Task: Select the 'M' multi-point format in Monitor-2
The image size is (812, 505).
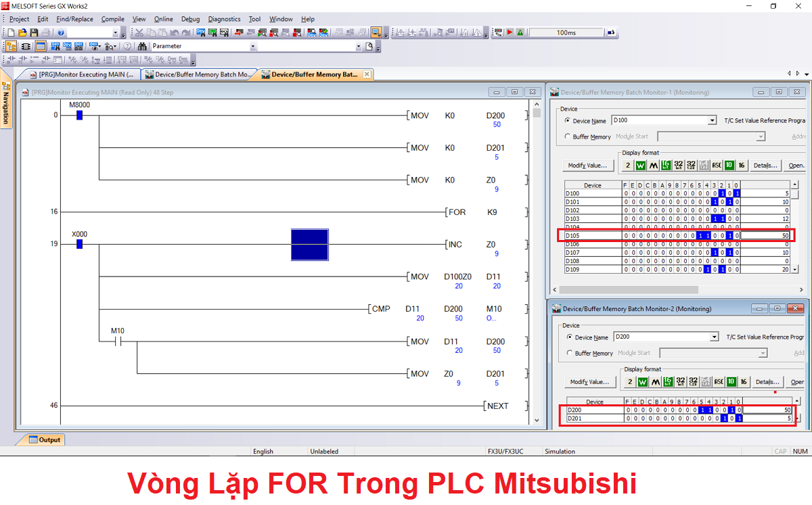Action: coord(655,381)
